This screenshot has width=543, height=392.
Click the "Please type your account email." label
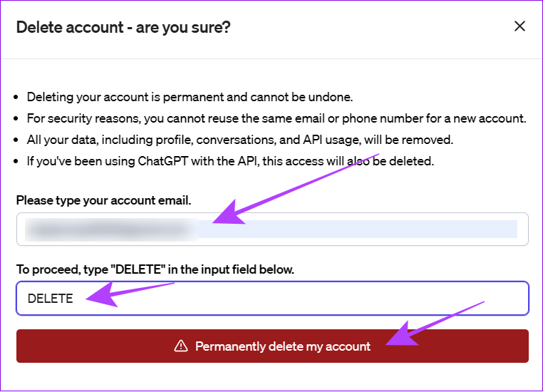pyautogui.click(x=103, y=200)
